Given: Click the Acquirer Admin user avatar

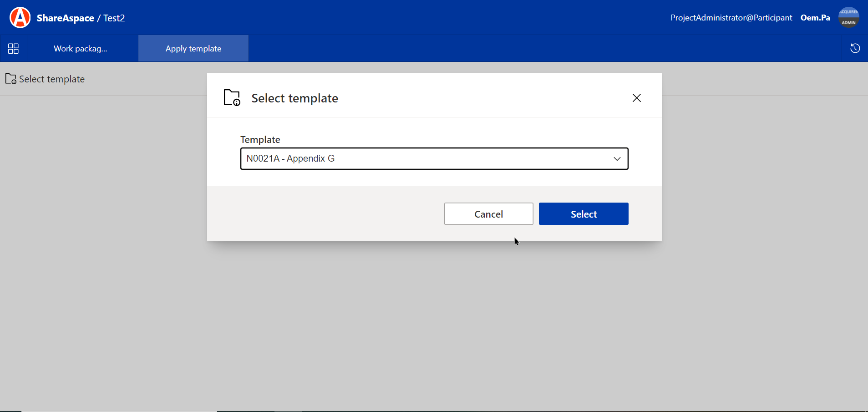Looking at the screenshot, I should pyautogui.click(x=848, y=18).
